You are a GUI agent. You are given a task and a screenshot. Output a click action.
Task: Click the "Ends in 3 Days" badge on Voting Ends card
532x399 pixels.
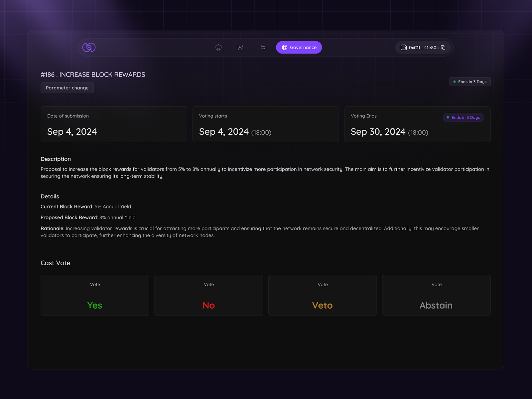pos(463,117)
